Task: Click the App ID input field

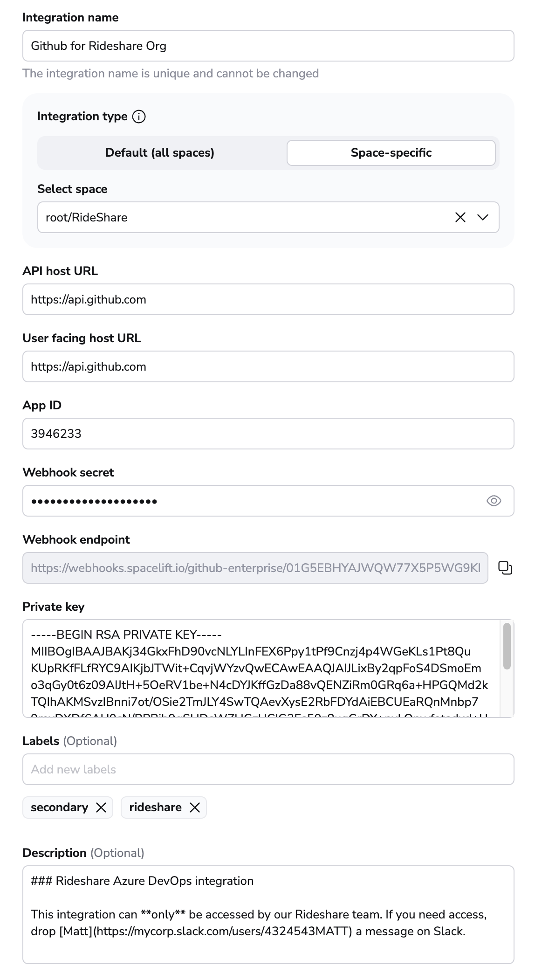Action: coord(268,434)
